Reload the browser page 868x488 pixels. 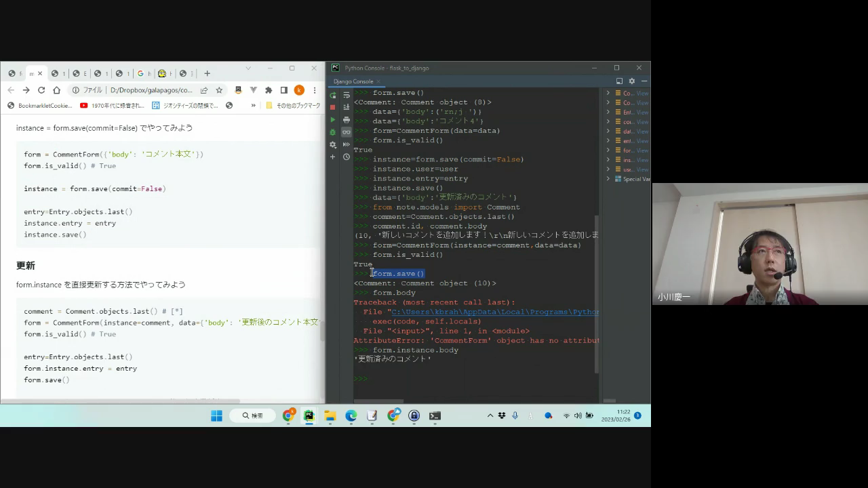click(x=41, y=90)
